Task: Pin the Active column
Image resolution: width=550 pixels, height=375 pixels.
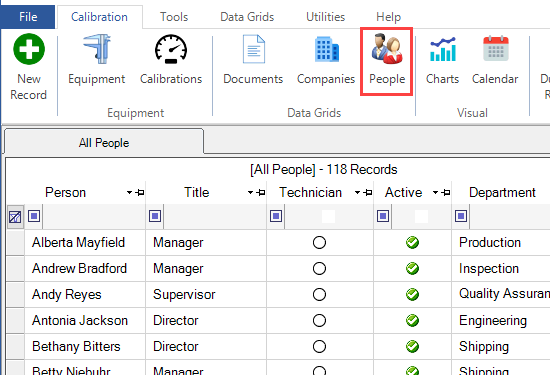Action: 445,192
